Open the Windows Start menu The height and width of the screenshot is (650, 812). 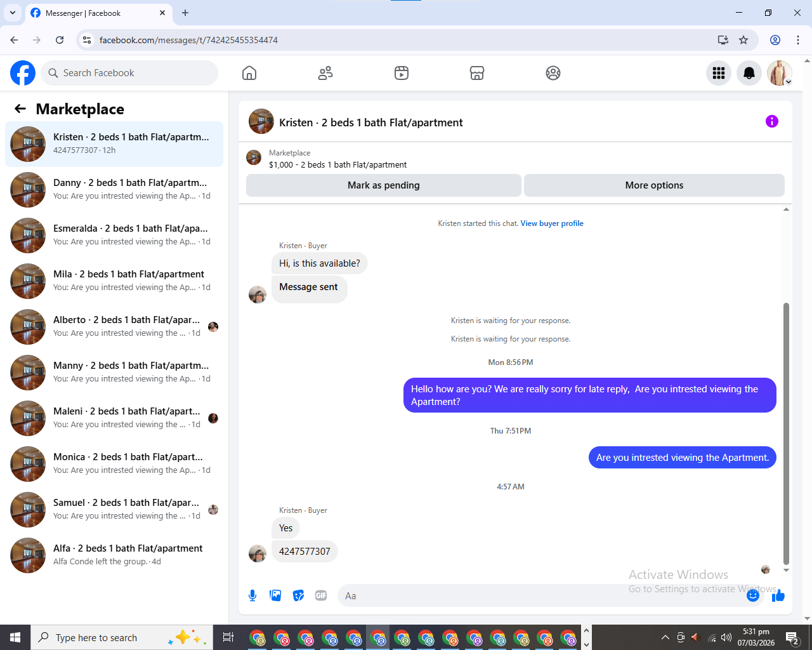click(x=15, y=637)
